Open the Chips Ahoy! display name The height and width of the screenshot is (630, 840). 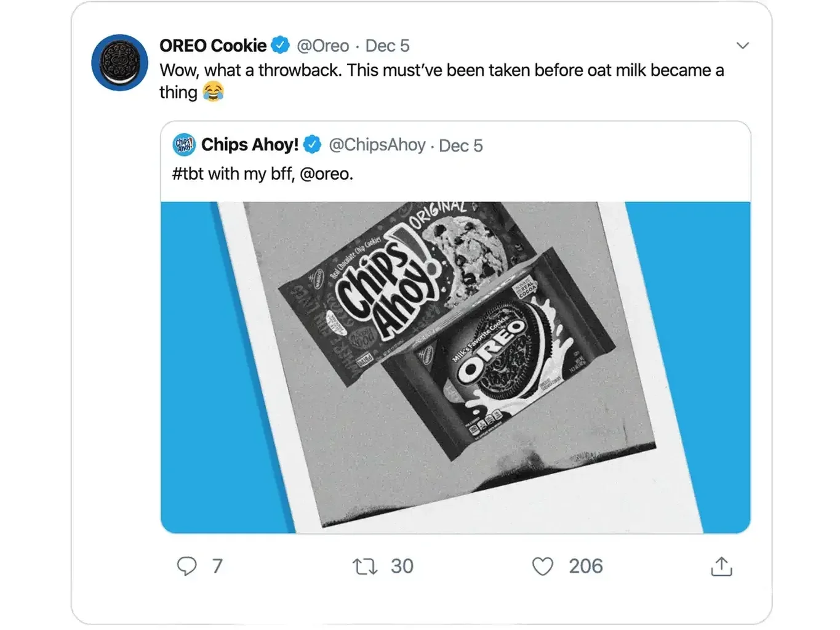tap(250, 145)
